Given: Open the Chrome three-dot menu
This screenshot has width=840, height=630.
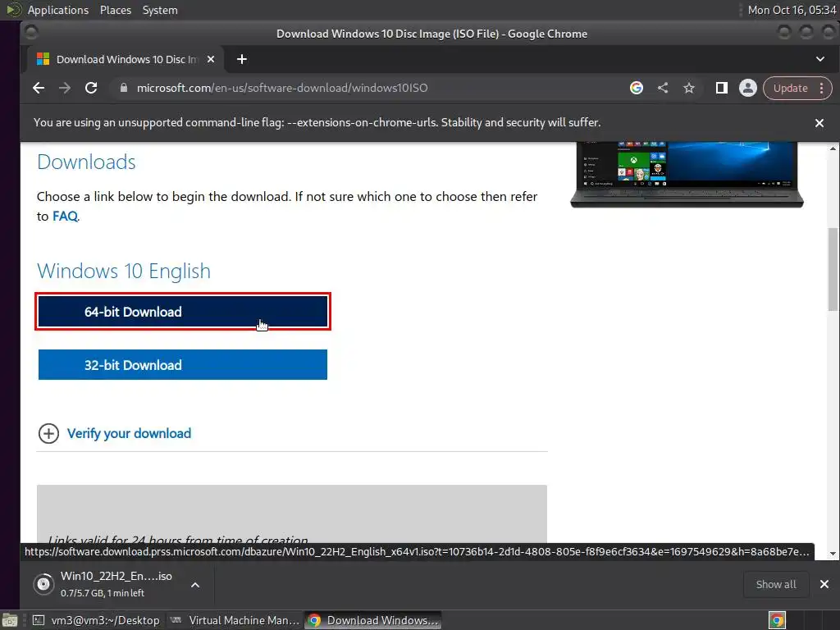Looking at the screenshot, I should click(x=822, y=89).
